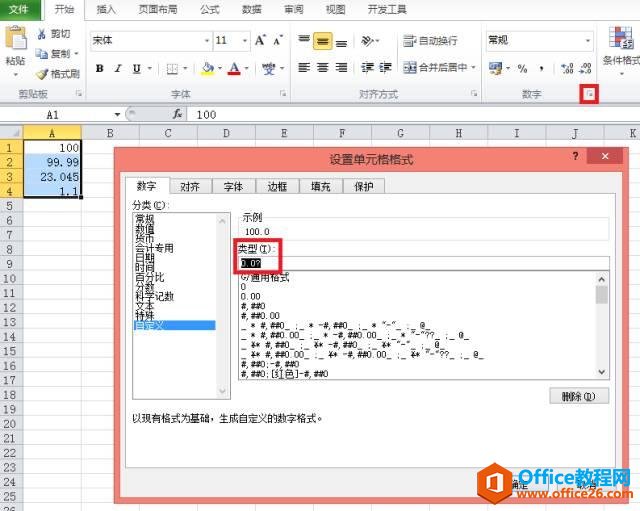Image resolution: width=640 pixels, height=511 pixels.
Task: Decrease decimal places
Action: coord(585,69)
